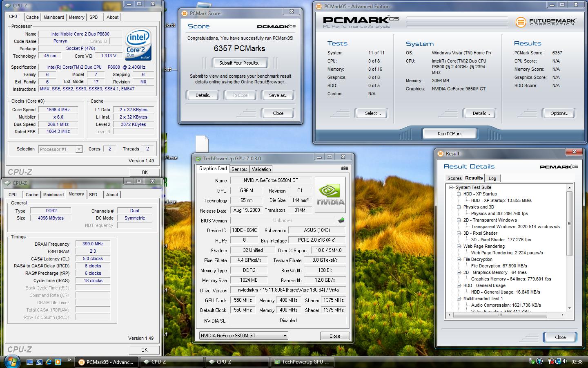The height and width of the screenshot is (368, 588).
Task: Click the GPU-Z Name field
Action: (x=271, y=180)
